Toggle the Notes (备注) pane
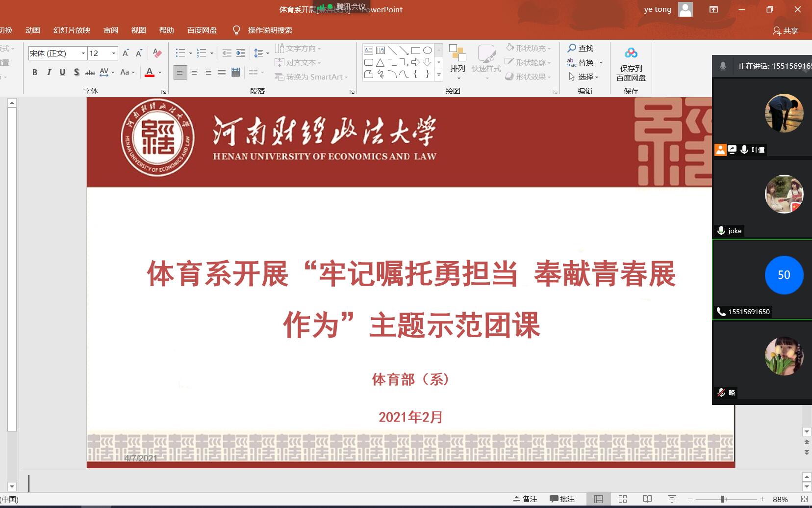Viewport: 812px width, 508px height. click(525, 499)
